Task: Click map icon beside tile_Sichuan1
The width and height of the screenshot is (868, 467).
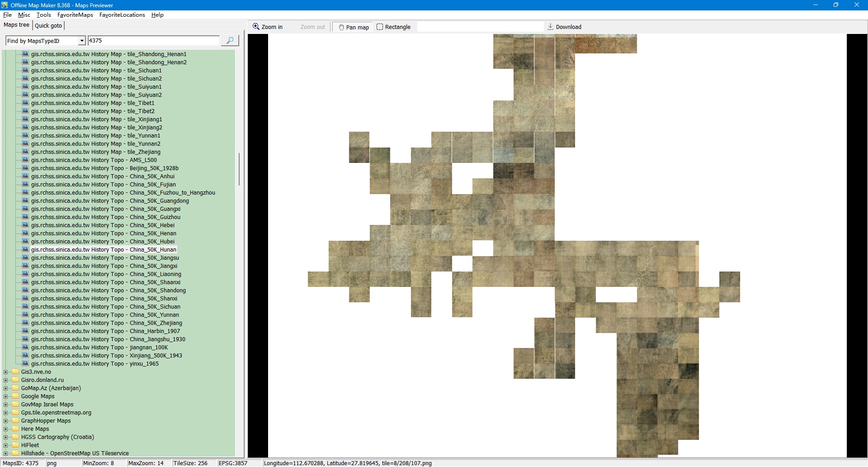Action: click(25, 71)
